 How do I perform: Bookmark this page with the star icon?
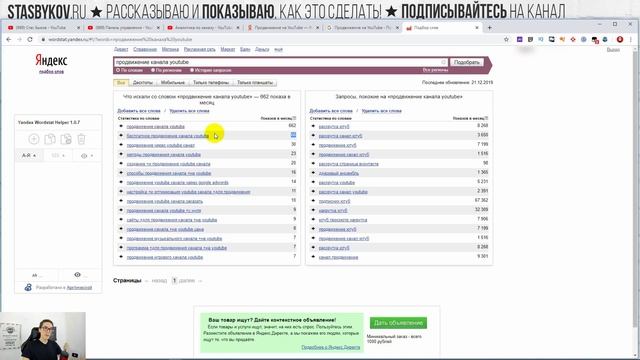coord(506,40)
